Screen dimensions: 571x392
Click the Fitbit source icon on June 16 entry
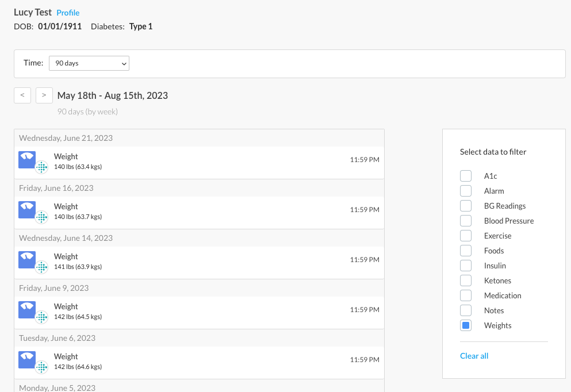click(41, 217)
